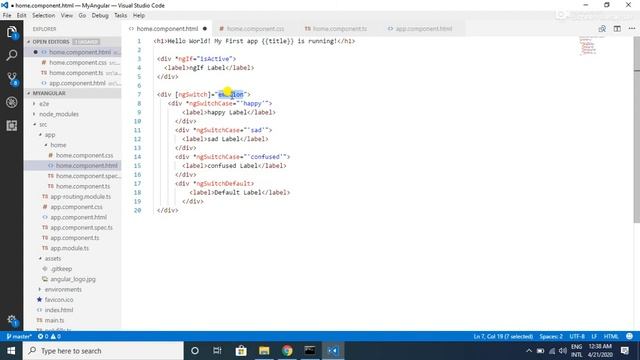Click the volume icon in the system tray
Viewport: 640px width, 360px height.
point(563,351)
